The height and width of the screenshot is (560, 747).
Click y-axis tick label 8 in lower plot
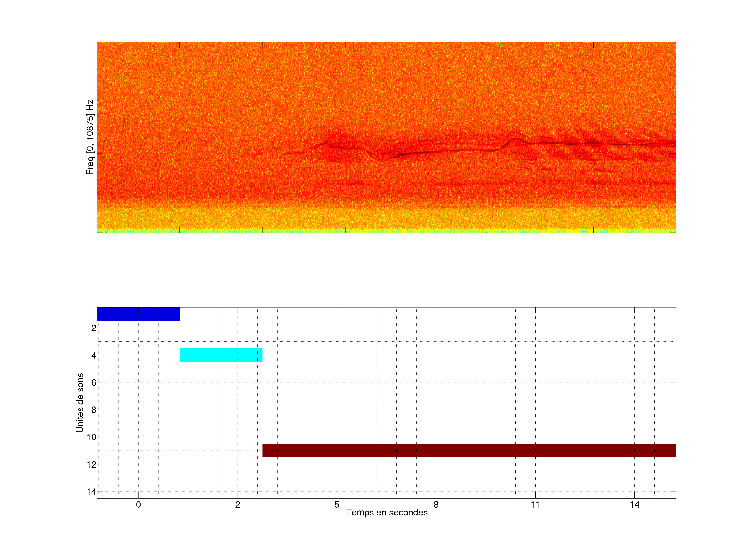pyautogui.click(x=94, y=410)
